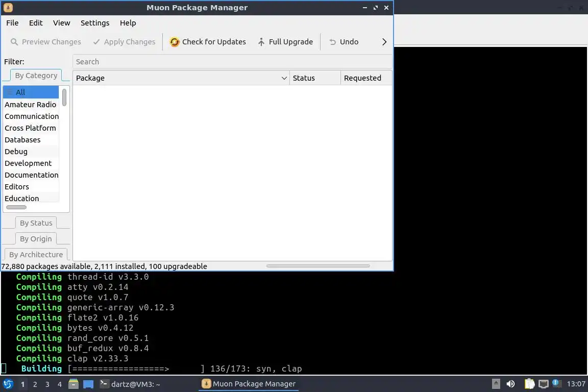Open the By Category filter tab
The height and width of the screenshot is (392, 588).
(x=36, y=76)
